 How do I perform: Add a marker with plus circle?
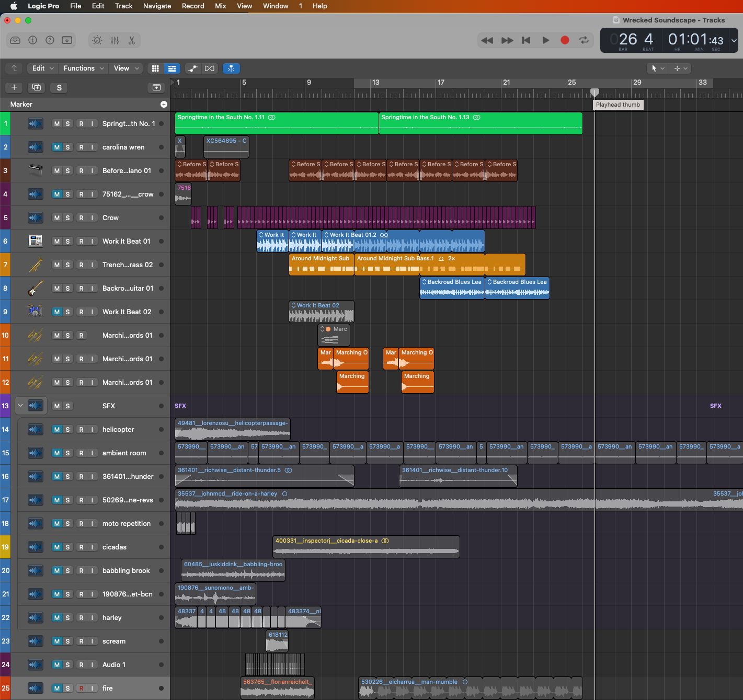tap(164, 105)
